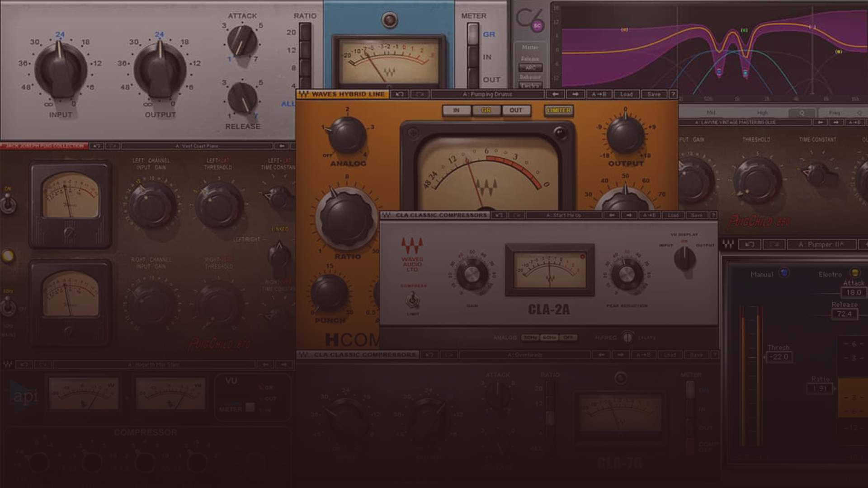Viewport: 868px width, 488px height.
Task: Go to previous preset in CLA-2A toolbar
Action: click(612, 215)
